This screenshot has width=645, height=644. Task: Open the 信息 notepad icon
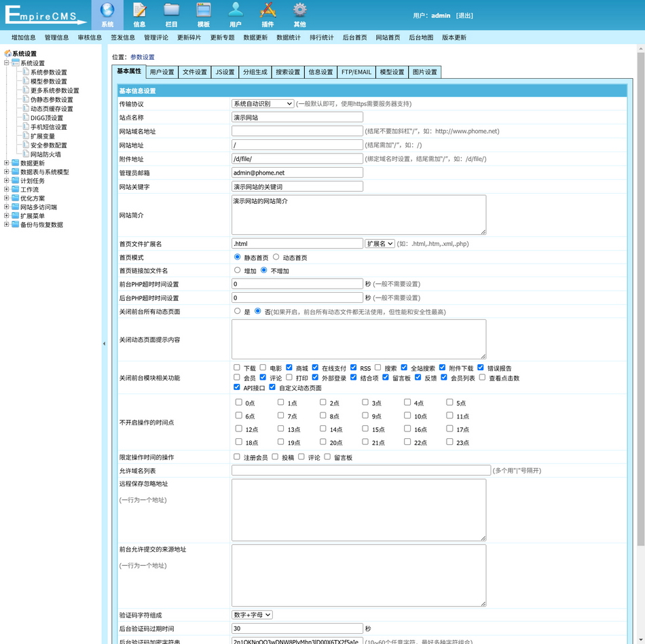tap(139, 10)
